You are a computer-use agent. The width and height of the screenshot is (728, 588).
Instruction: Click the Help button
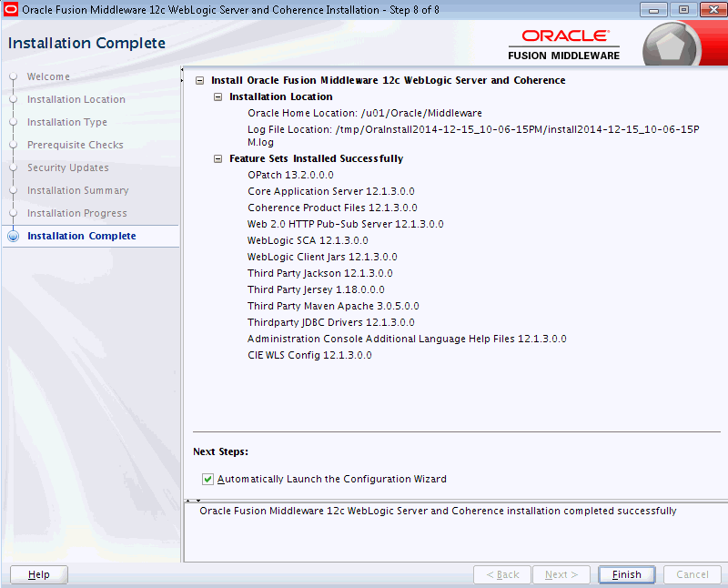[x=39, y=574]
